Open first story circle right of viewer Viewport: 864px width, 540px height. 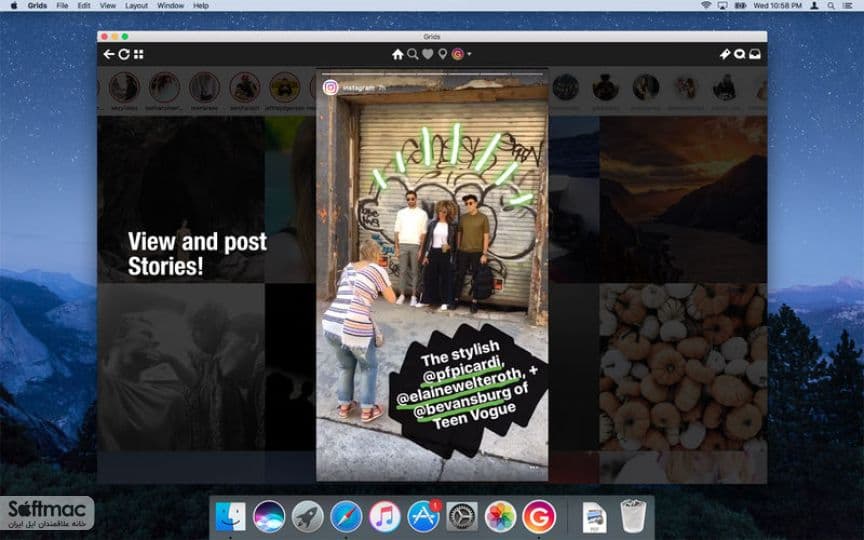tap(565, 87)
